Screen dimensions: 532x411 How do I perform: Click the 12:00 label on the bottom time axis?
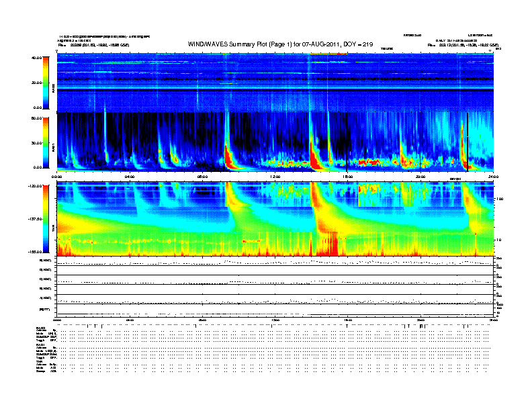275,320
